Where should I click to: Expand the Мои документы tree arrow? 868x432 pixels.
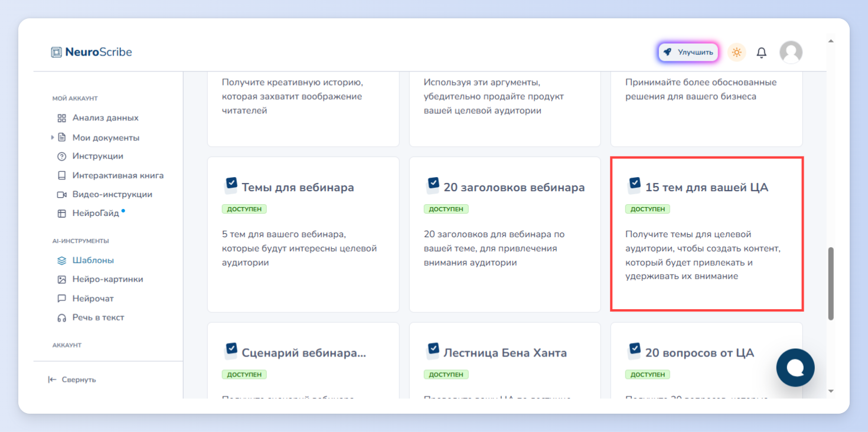click(52, 138)
